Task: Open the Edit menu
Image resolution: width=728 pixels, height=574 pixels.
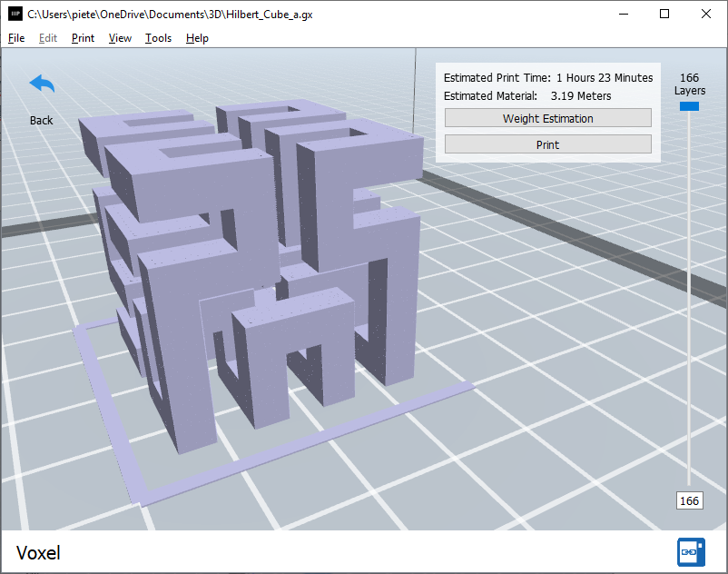Action: tap(48, 38)
